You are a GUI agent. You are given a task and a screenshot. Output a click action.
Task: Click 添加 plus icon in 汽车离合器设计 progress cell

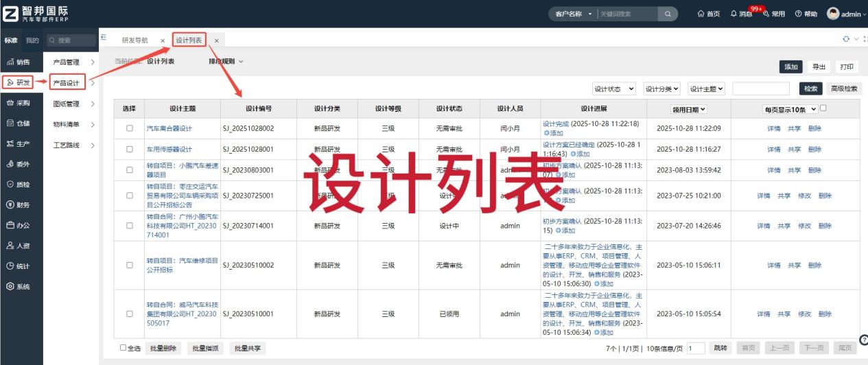click(x=547, y=133)
